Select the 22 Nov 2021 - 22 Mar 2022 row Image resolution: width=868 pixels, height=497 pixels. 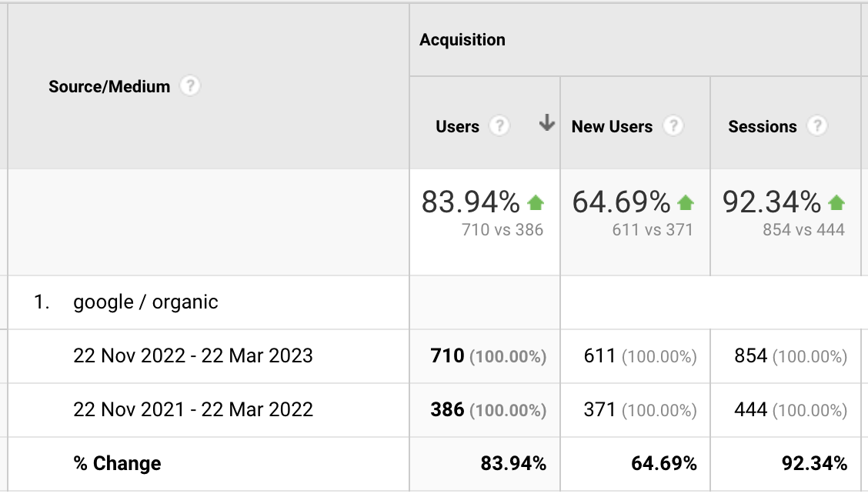click(193, 409)
